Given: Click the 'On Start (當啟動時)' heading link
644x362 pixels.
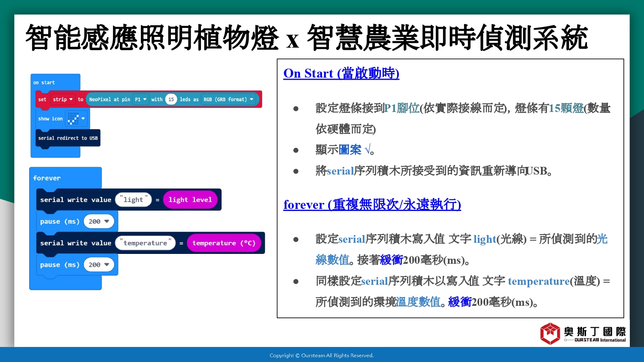Looking at the screenshot, I should coord(341,73).
